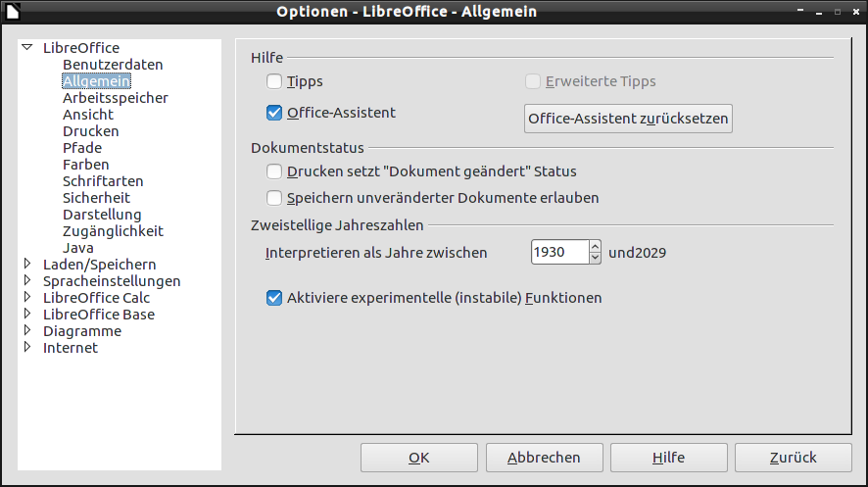Open the Ansicht settings page

tap(88, 115)
